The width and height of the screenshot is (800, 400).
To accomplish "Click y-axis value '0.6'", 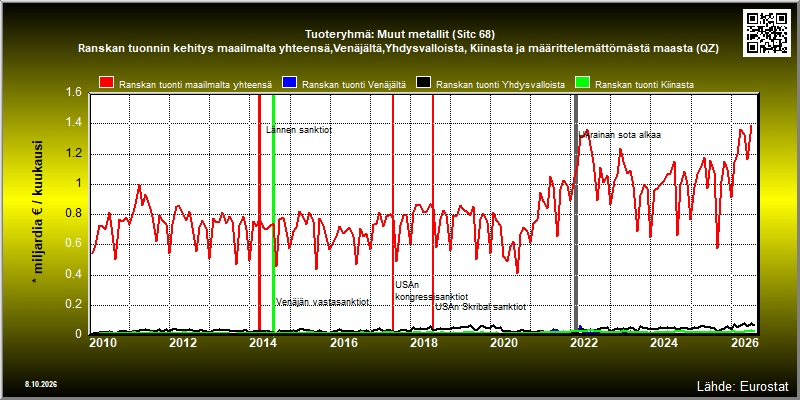I will click(74, 244).
